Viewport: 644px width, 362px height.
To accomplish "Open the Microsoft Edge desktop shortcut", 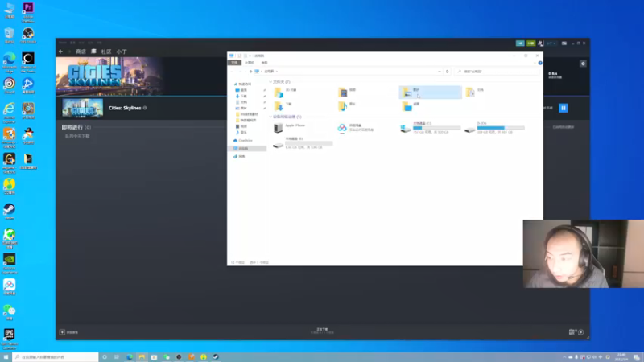I will 9,63.
